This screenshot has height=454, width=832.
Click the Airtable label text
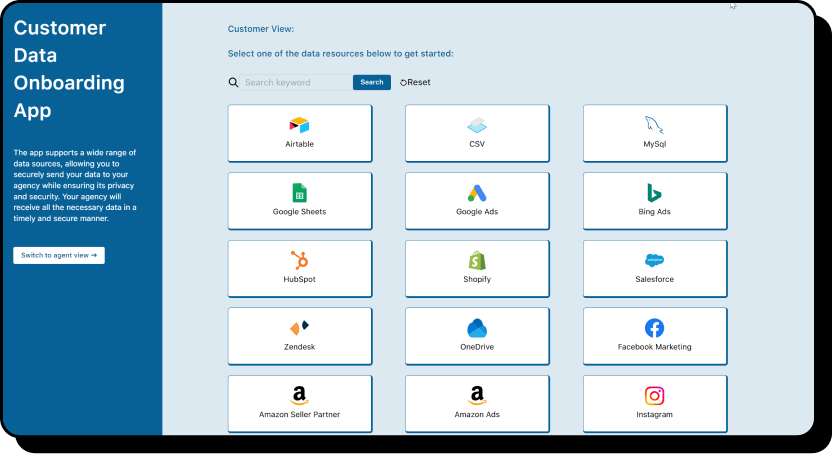(x=299, y=144)
